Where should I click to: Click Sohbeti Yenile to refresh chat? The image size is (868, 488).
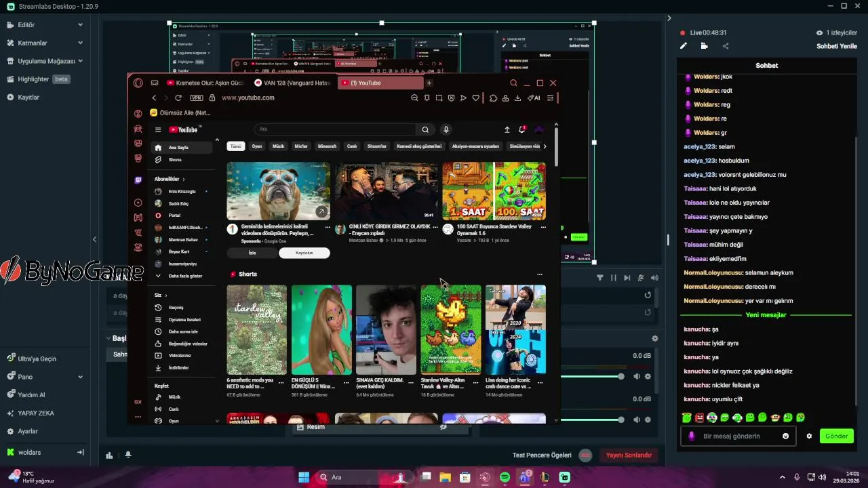coord(837,46)
